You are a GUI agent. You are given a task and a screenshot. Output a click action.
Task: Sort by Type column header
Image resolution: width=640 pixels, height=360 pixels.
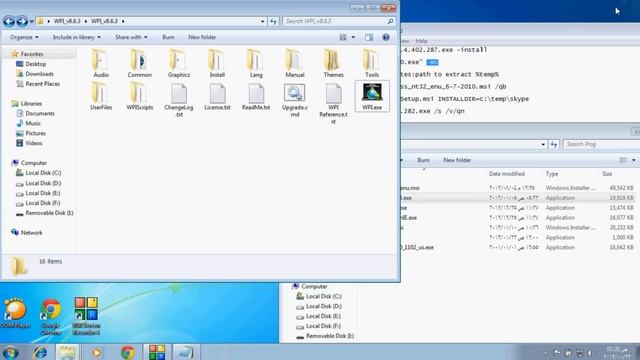pyautogui.click(x=552, y=174)
